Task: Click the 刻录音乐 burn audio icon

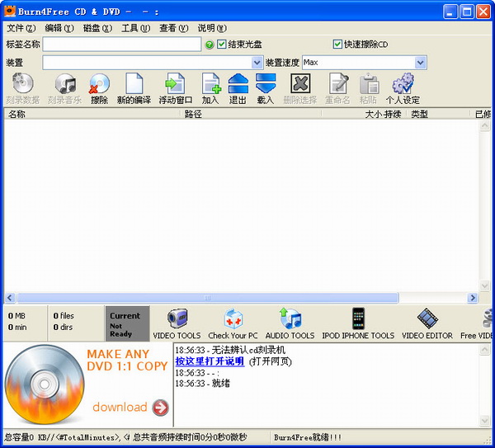Action: click(x=65, y=83)
